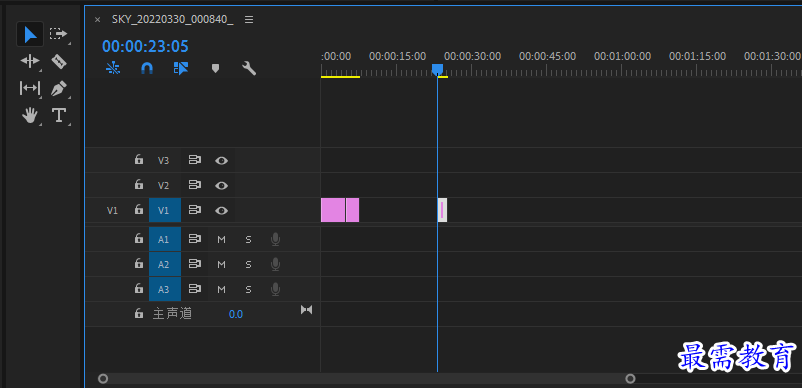Select the Ripple Edit tool
This screenshot has height=388, width=802.
point(30,61)
